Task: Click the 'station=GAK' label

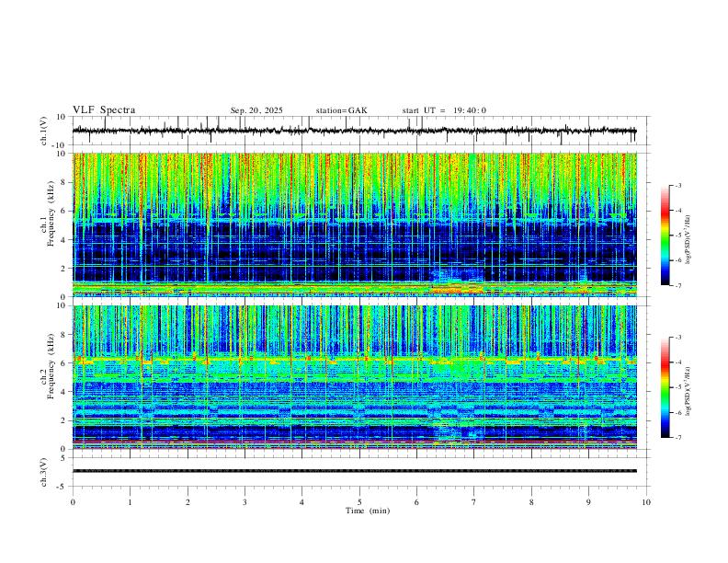Action: tap(341, 110)
